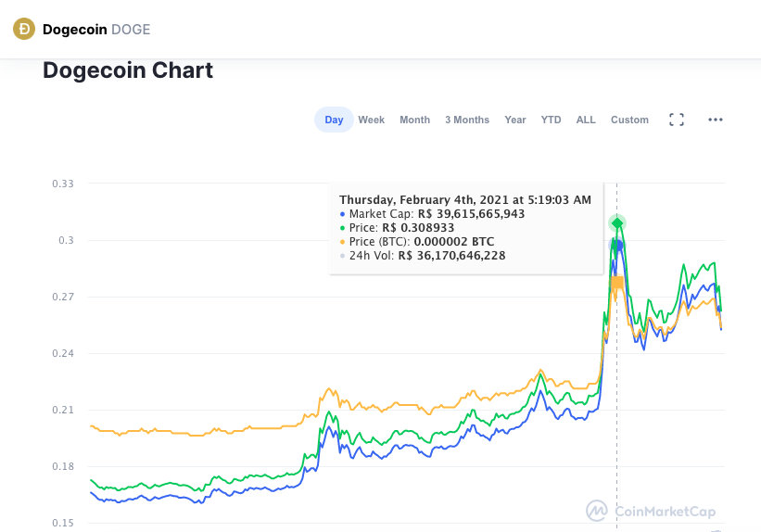Click Market Cap R$ 39,615,665,943 tooltip row
The image size is (761, 532).
pos(433,214)
